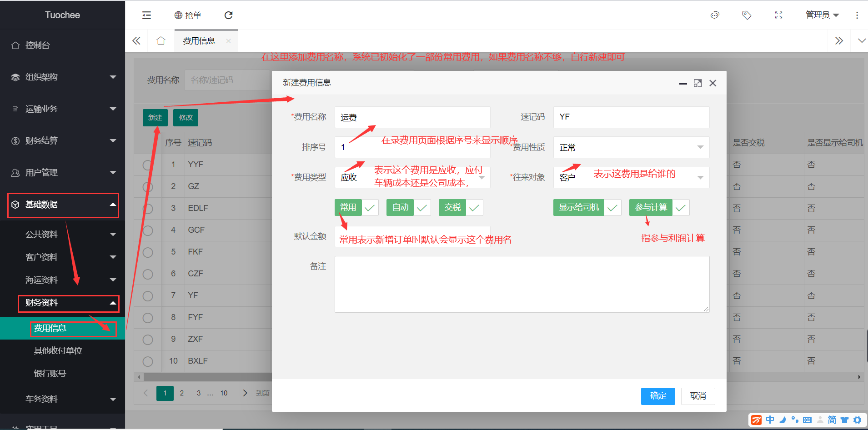Open the IME settings gear icon

[x=857, y=420]
